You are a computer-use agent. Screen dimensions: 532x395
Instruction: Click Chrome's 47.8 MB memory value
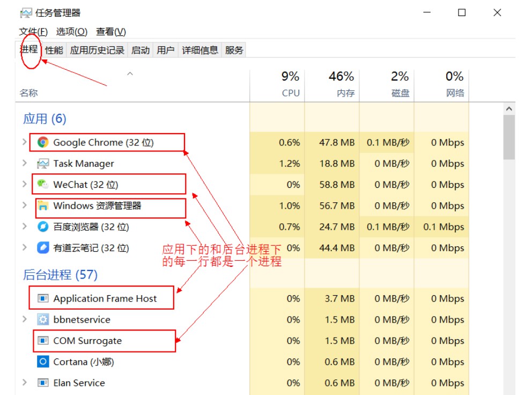337,142
